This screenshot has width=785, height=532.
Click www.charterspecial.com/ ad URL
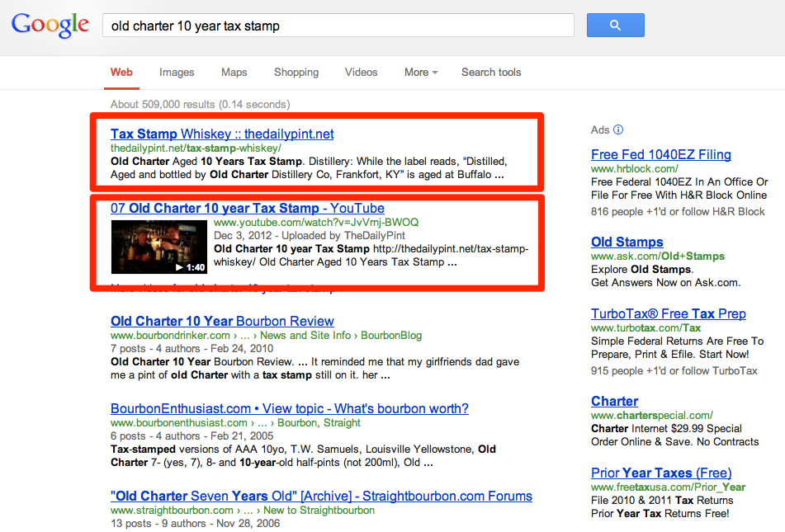pos(652,416)
